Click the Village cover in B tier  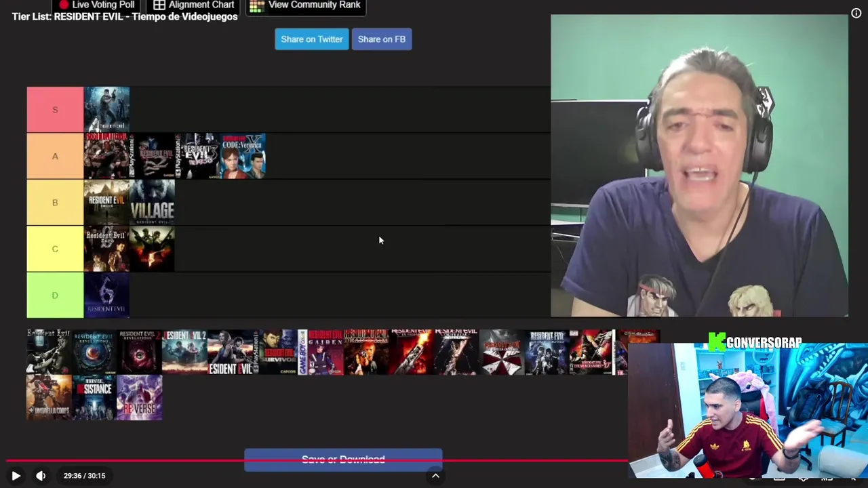click(x=152, y=203)
